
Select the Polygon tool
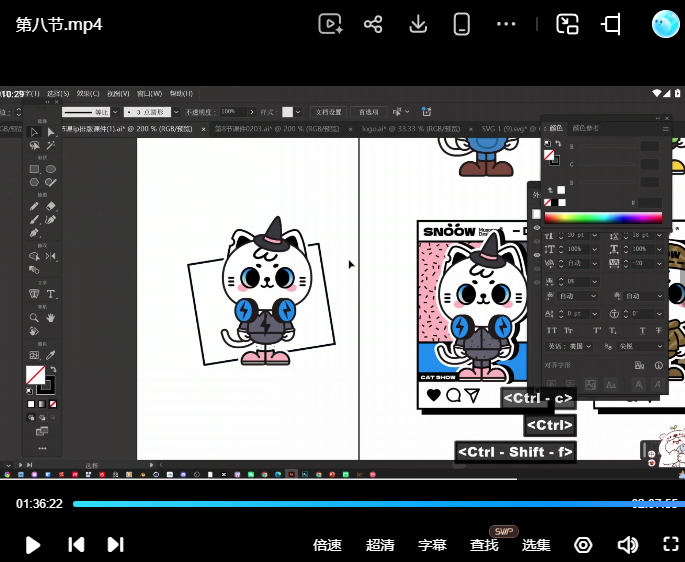[34, 182]
